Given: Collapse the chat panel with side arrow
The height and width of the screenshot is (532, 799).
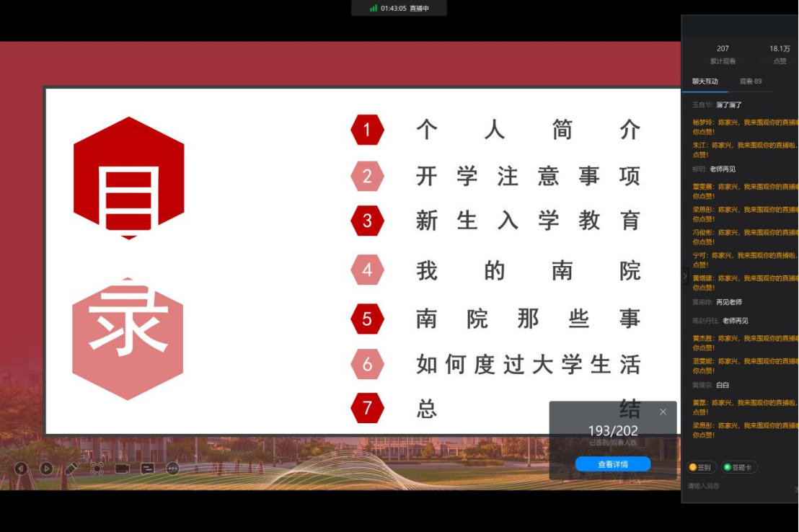Looking at the screenshot, I should (x=685, y=276).
